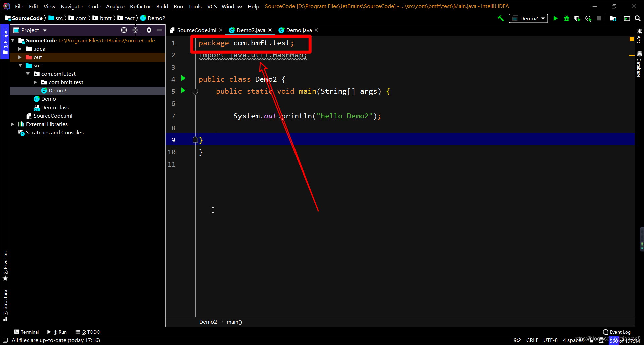
Task: Hide the Project panel with minus icon
Action: pos(160,30)
